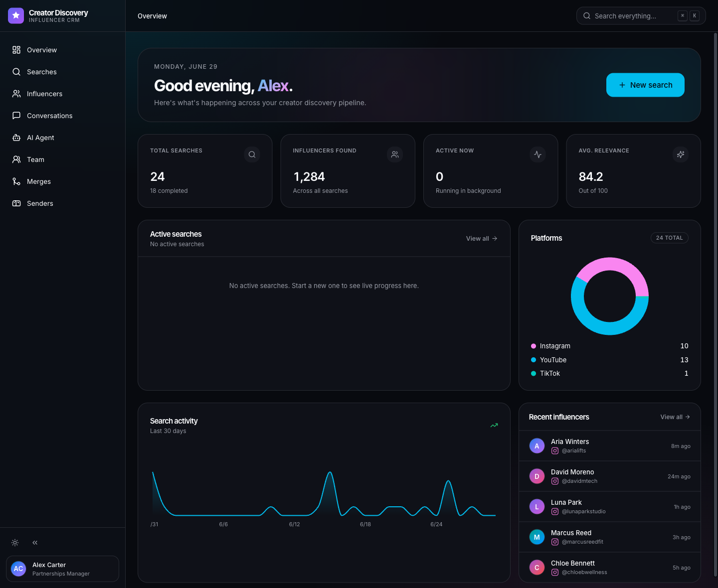This screenshot has height=588, width=718.
Task: Click the David Moreno name
Action: point(572,472)
